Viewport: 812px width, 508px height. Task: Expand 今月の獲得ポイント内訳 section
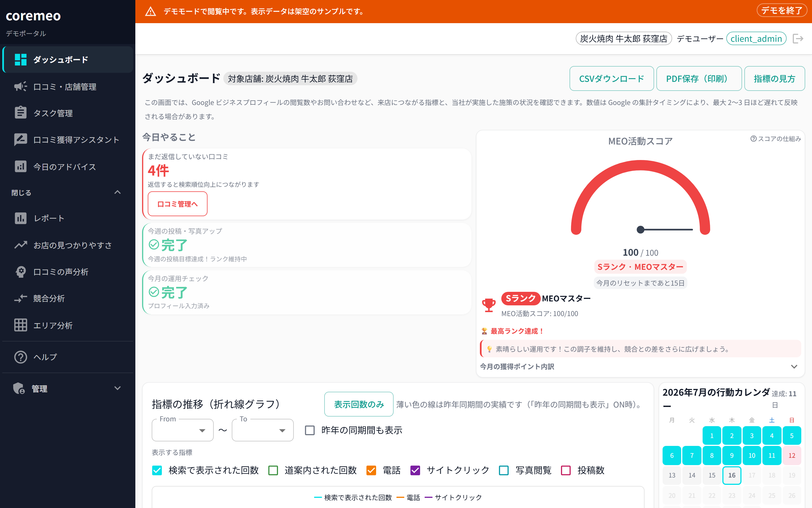coord(640,367)
